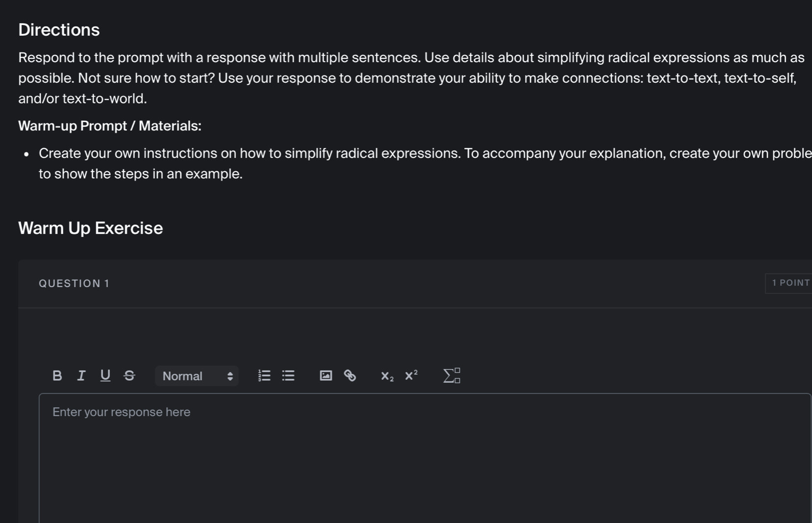Apply strikethrough formatting

point(129,376)
